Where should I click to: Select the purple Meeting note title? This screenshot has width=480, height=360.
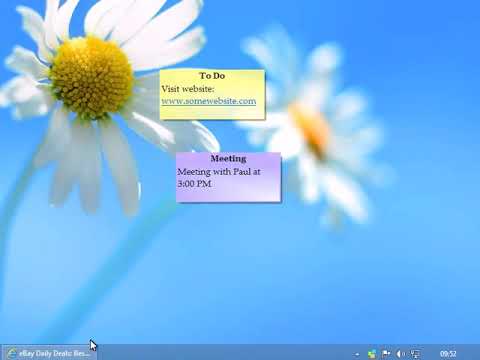[x=228, y=158]
